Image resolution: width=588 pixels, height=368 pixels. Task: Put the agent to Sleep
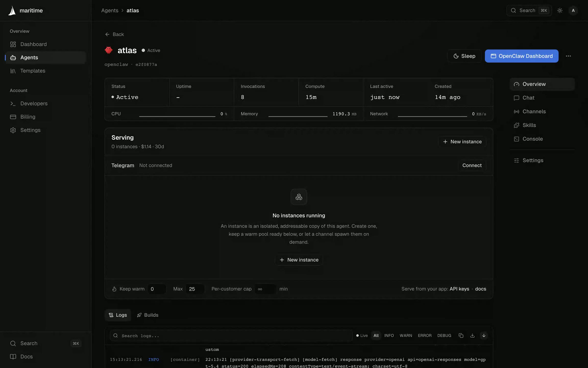(464, 56)
